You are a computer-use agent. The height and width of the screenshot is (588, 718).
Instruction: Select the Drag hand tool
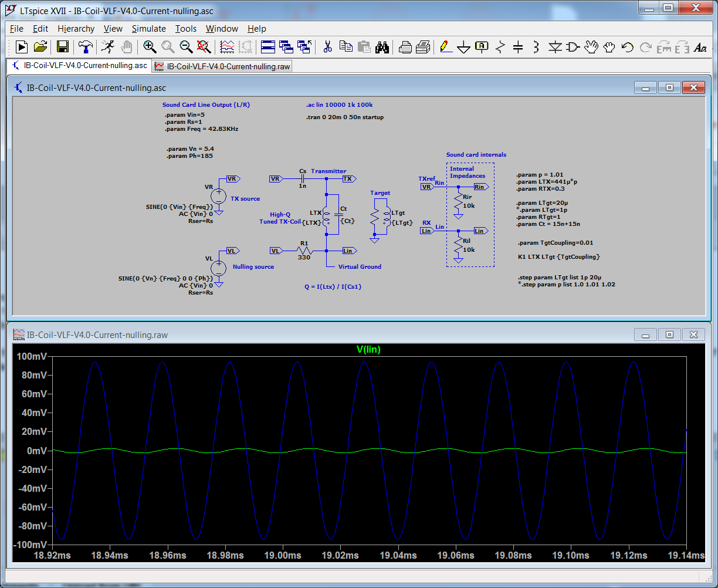click(610, 47)
